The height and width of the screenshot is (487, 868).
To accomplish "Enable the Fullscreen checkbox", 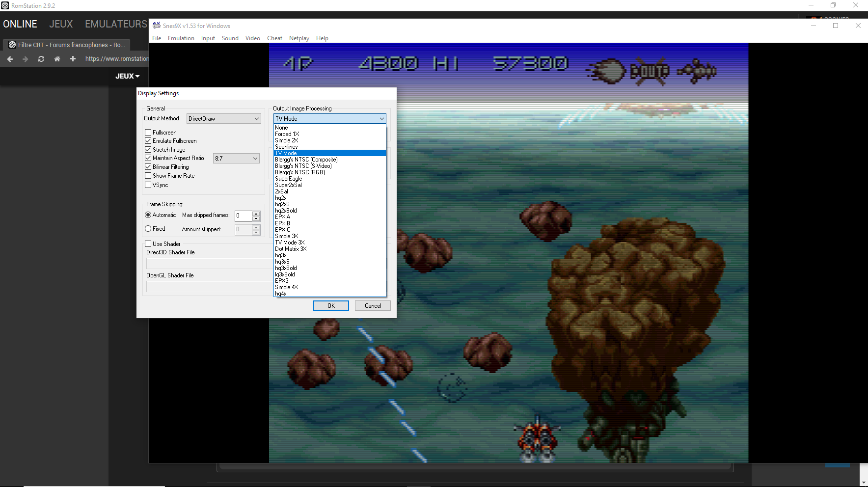I will [x=148, y=133].
